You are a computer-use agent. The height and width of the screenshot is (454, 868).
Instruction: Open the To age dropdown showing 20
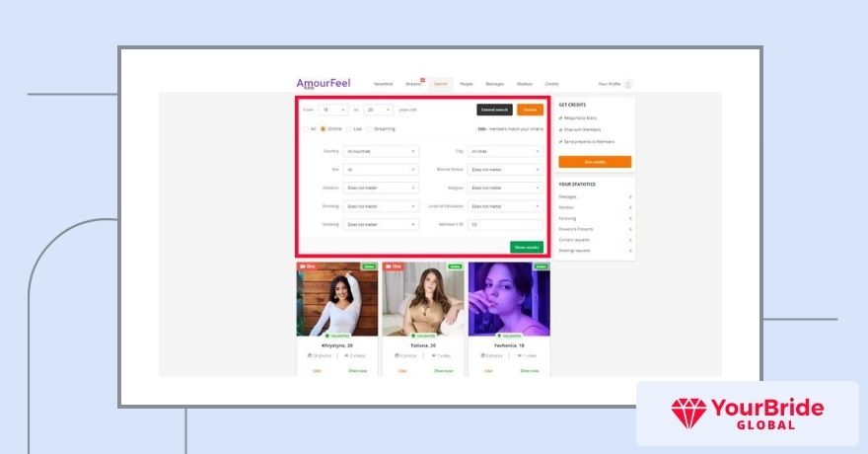click(379, 110)
